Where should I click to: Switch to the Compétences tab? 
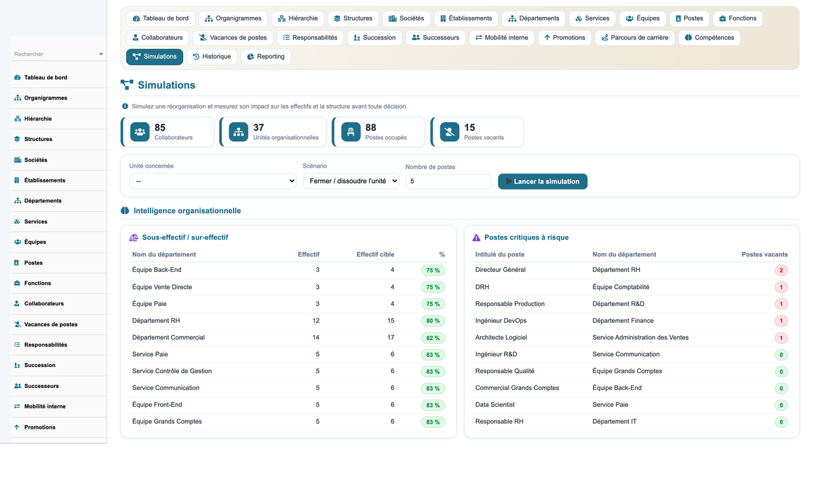pyautogui.click(x=709, y=38)
